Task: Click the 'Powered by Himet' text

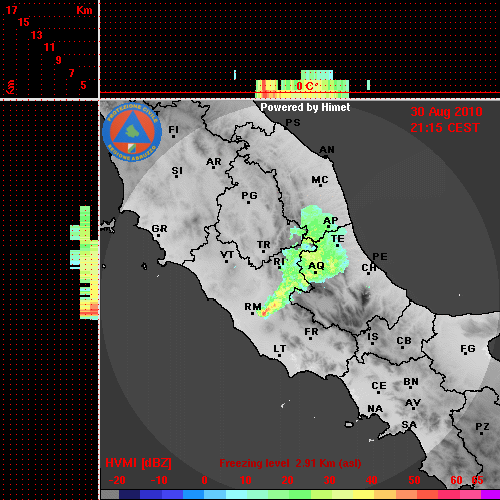Action: (x=305, y=107)
